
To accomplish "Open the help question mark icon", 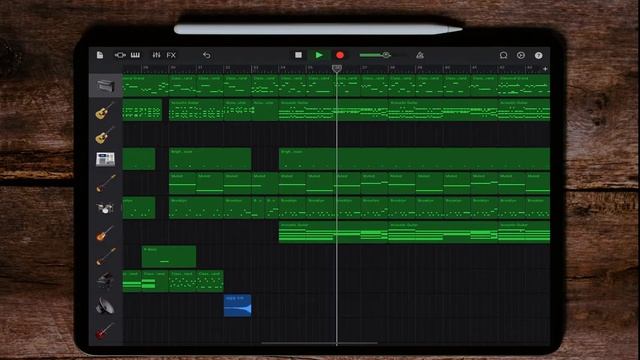I will coord(538,55).
